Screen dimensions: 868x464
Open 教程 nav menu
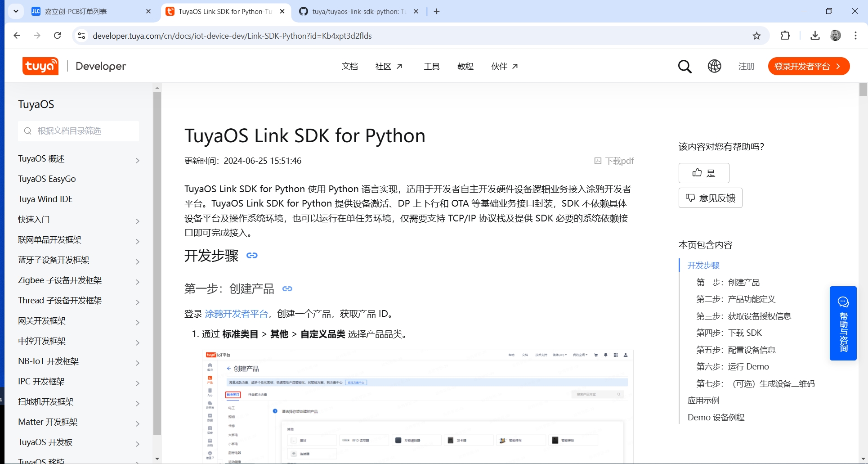tap(465, 67)
